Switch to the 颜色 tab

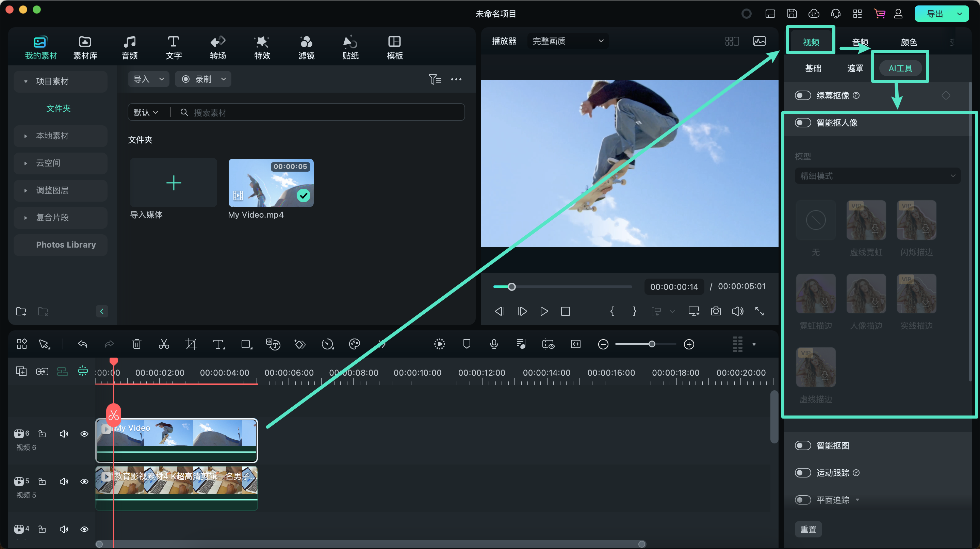coord(909,42)
